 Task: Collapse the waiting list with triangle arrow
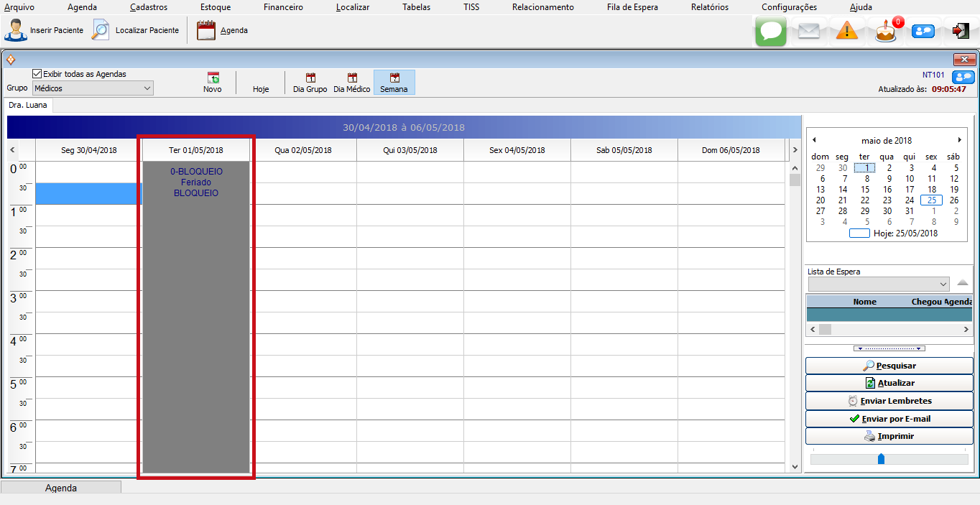(963, 283)
